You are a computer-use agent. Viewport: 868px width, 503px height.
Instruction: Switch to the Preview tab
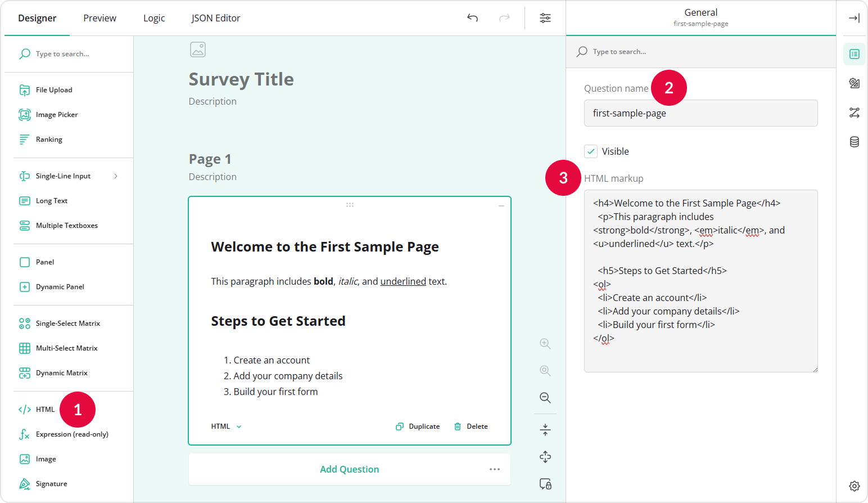pyautogui.click(x=100, y=17)
